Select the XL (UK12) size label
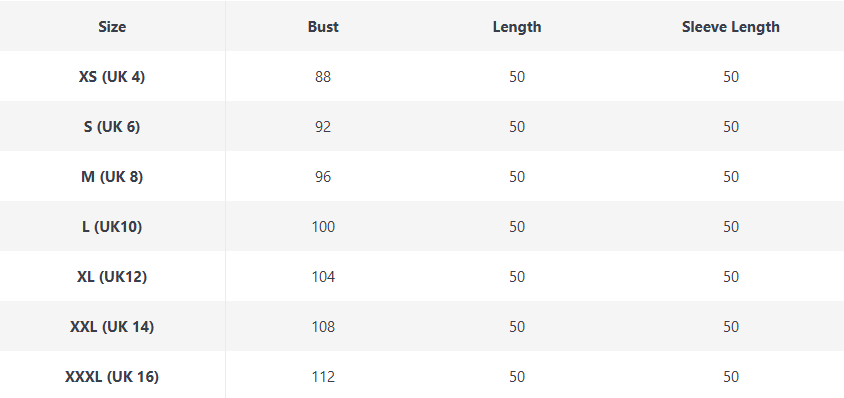The image size is (844, 398). click(x=112, y=277)
